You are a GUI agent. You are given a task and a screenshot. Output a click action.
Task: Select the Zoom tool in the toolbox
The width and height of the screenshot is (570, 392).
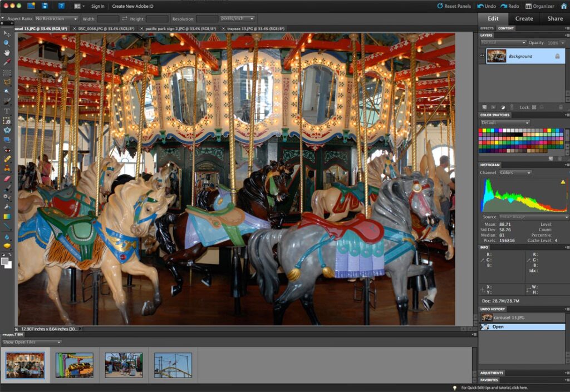coord(7,43)
